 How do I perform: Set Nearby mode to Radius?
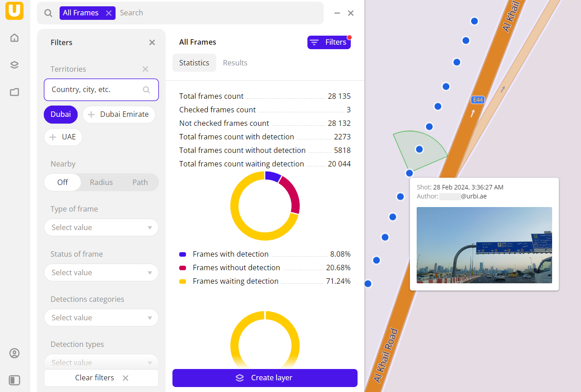101,182
